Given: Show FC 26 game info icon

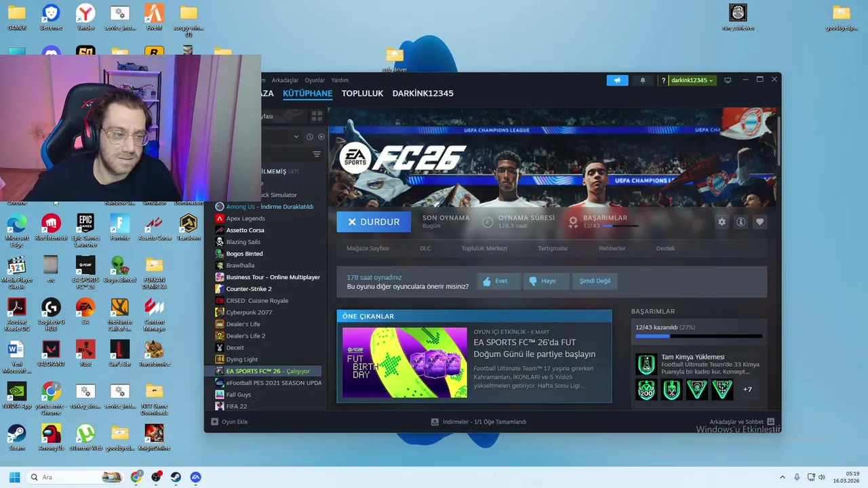Looking at the screenshot, I should [x=741, y=222].
